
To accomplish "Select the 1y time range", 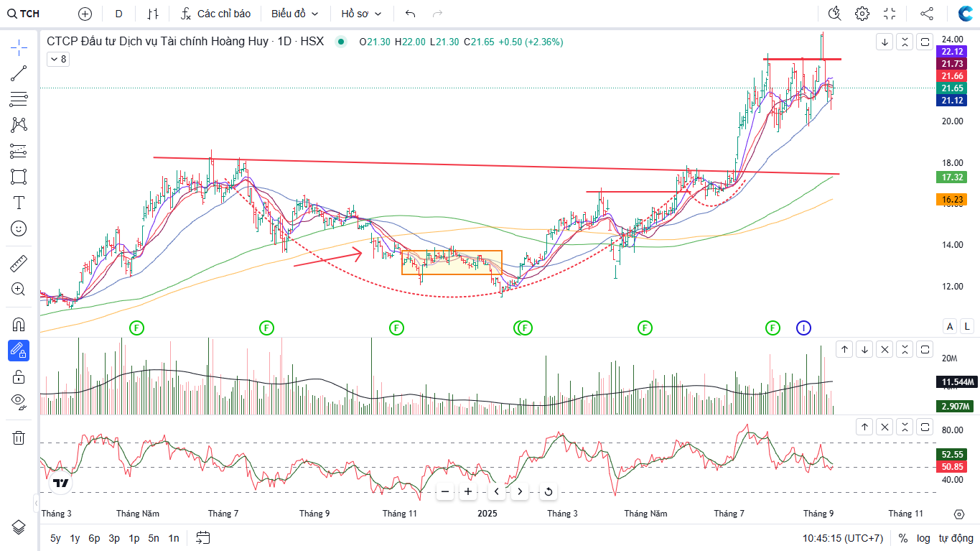I will click(75, 537).
